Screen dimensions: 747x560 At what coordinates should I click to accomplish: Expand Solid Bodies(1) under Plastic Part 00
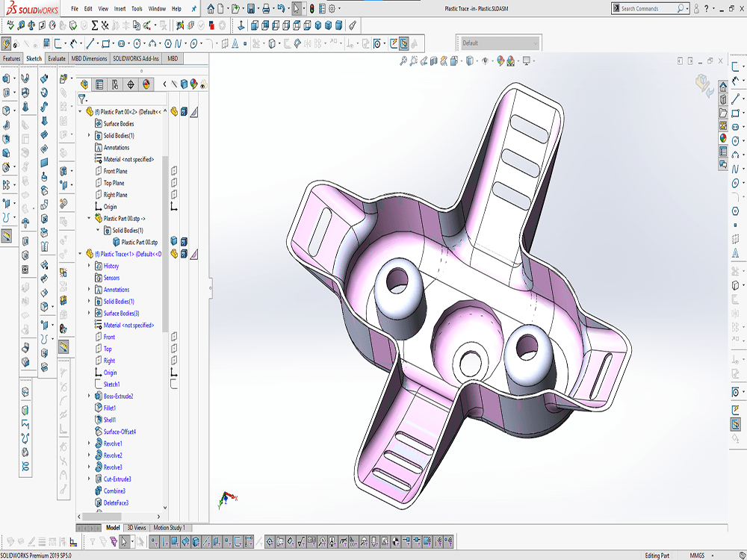click(89, 136)
